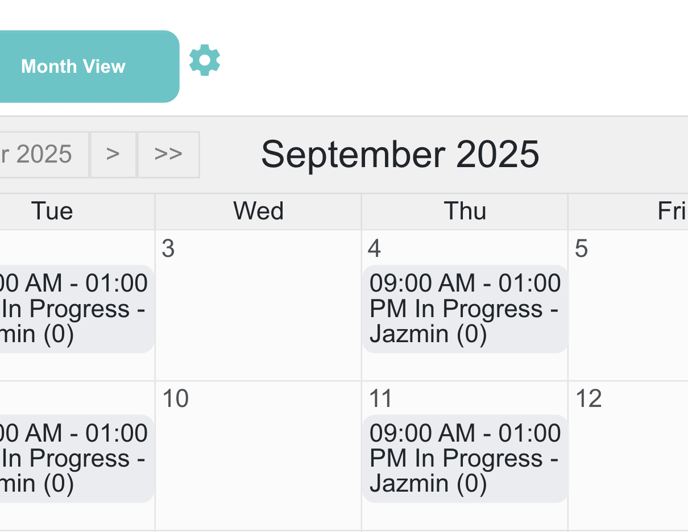Click the partially visible 2025 month button
The height and width of the screenshot is (532, 688).
pyautogui.click(x=44, y=155)
